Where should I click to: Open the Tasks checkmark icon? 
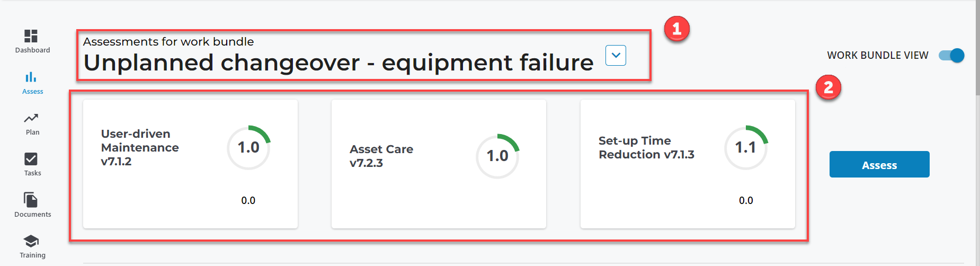click(31, 159)
